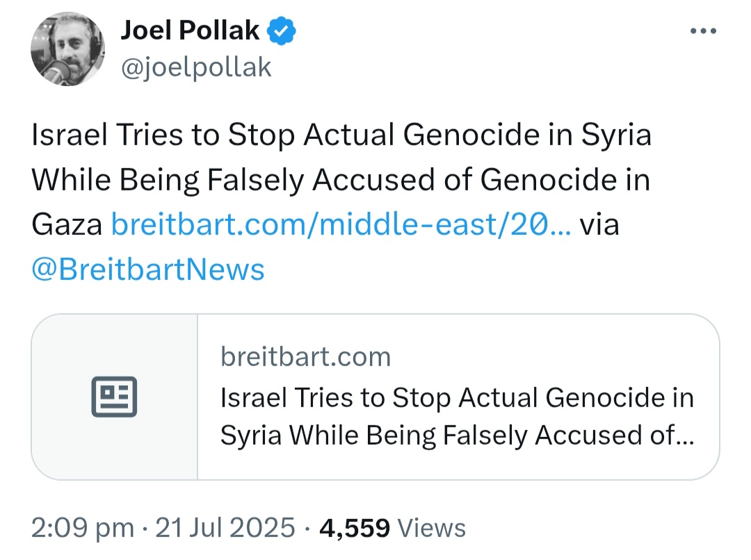Open the @BreitbartNews mention
The height and width of the screenshot is (560, 751).
(x=148, y=269)
